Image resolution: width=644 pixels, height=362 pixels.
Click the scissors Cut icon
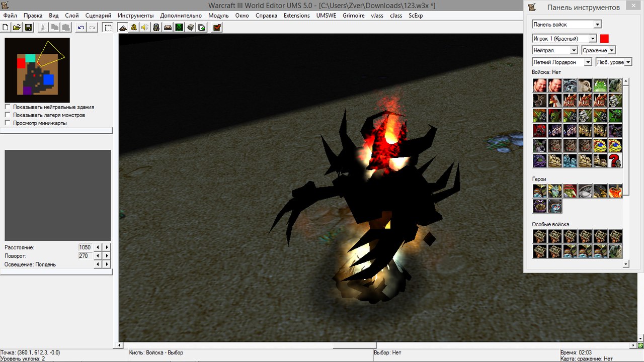click(43, 27)
